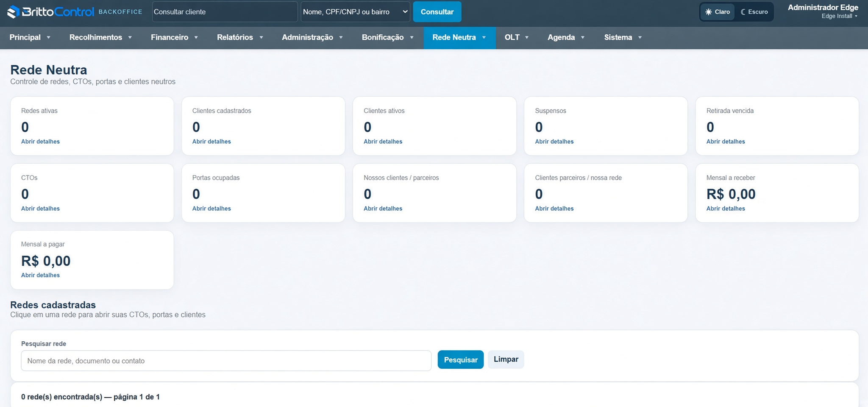Open details for Mensal a receber card
The width and height of the screenshot is (868, 407).
point(725,209)
